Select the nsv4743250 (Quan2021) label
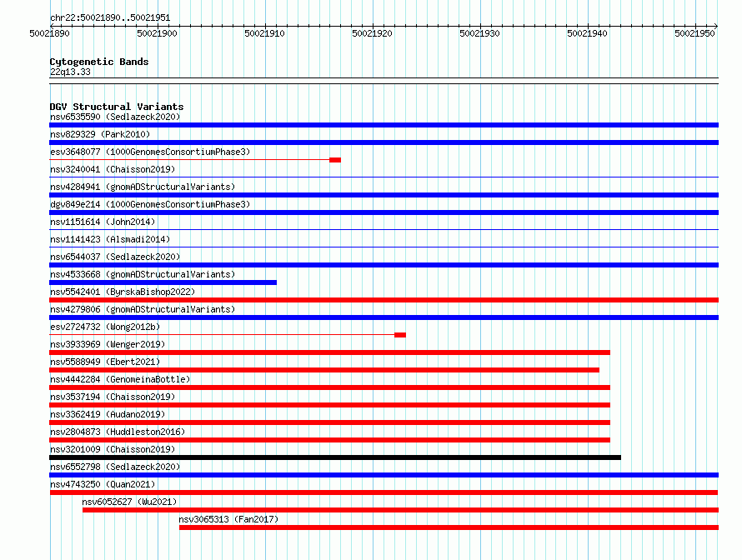This screenshot has width=742, height=560. [103, 484]
